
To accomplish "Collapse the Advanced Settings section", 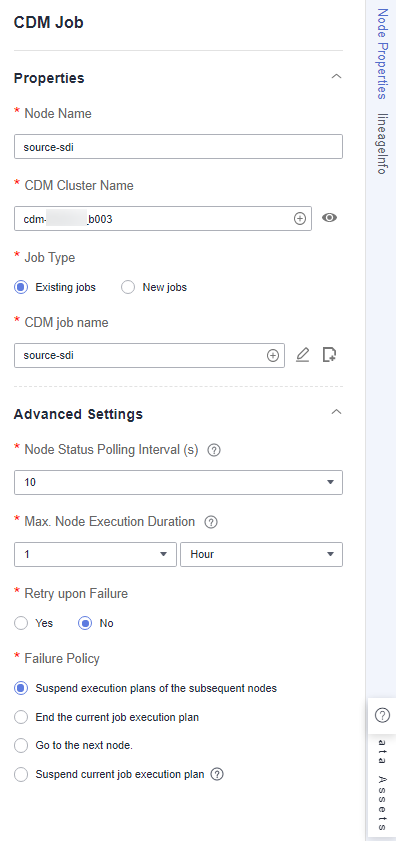I will [336, 412].
